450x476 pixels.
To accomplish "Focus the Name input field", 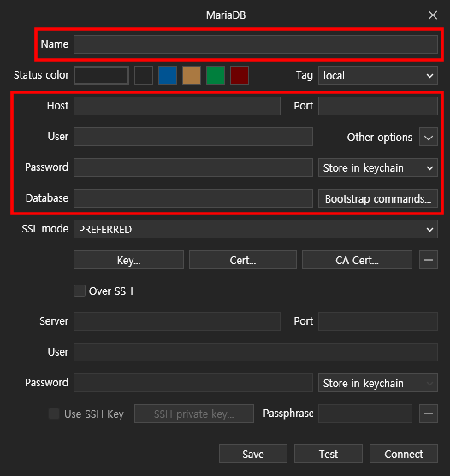I will click(256, 44).
